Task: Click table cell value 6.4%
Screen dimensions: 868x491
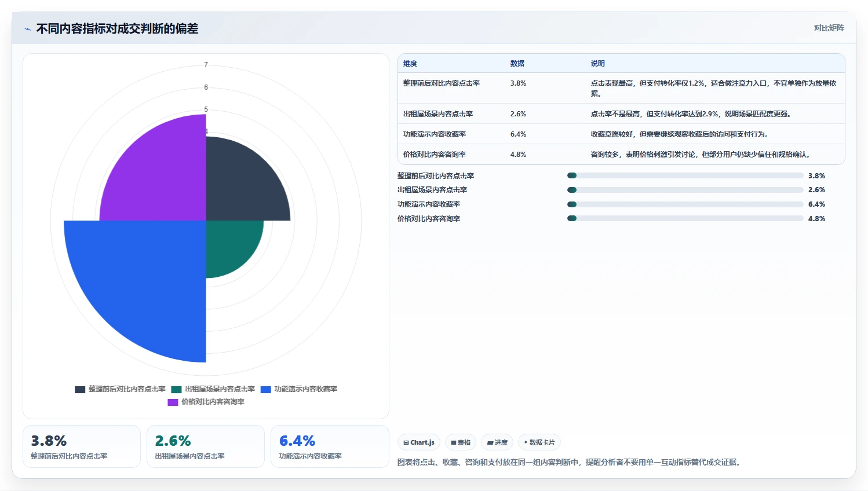Action: coord(518,134)
